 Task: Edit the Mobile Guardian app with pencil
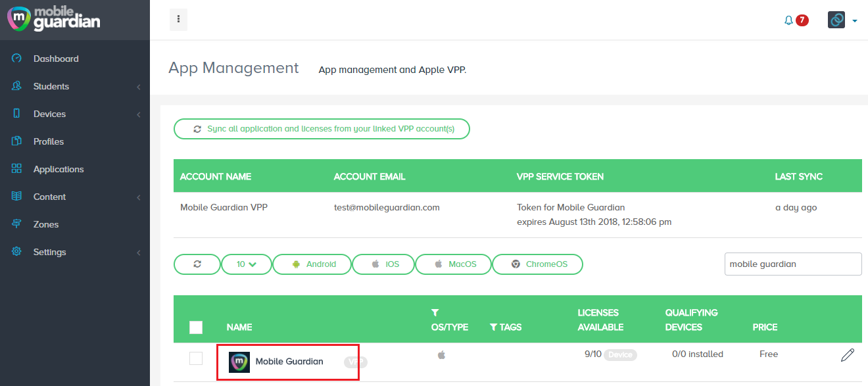pyautogui.click(x=848, y=355)
